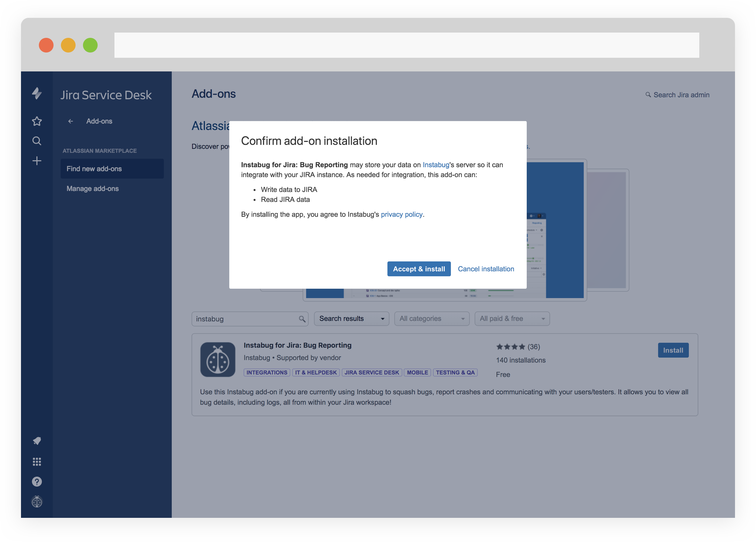Screen dimensions: 756x542
Task: Open the user profile avatar icon
Action: (x=37, y=502)
